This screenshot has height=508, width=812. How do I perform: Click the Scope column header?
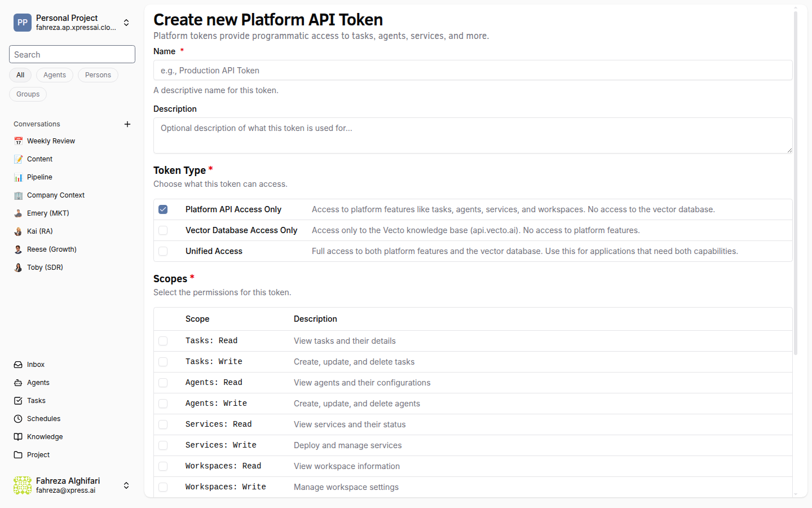click(x=197, y=319)
